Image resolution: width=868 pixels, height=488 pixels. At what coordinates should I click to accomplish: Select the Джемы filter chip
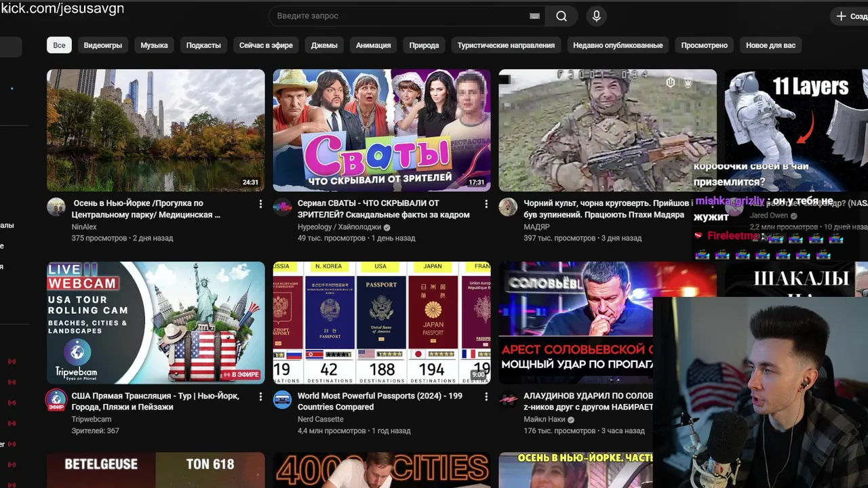pyautogui.click(x=324, y=45)
